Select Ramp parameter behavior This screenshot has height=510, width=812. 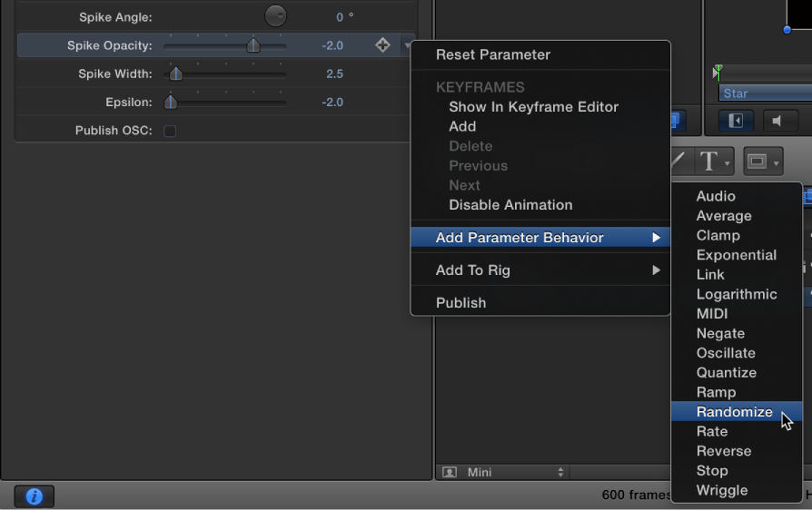(x=737, y=393)
